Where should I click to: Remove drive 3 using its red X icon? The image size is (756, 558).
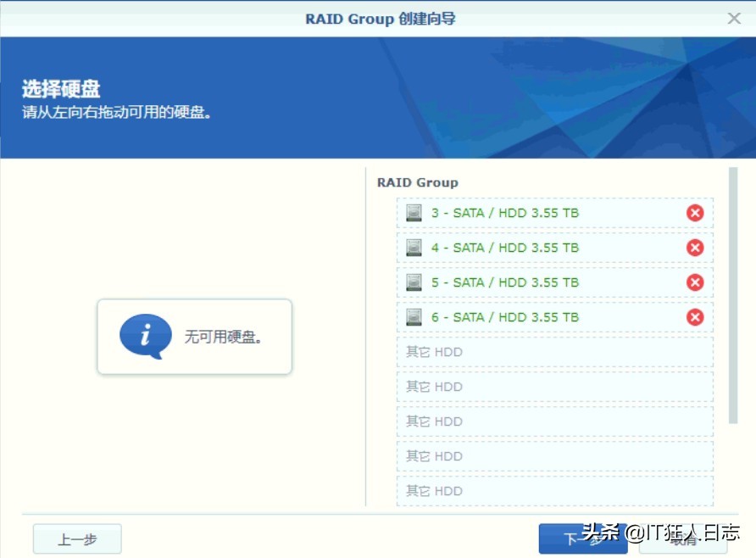pos(695,213)
